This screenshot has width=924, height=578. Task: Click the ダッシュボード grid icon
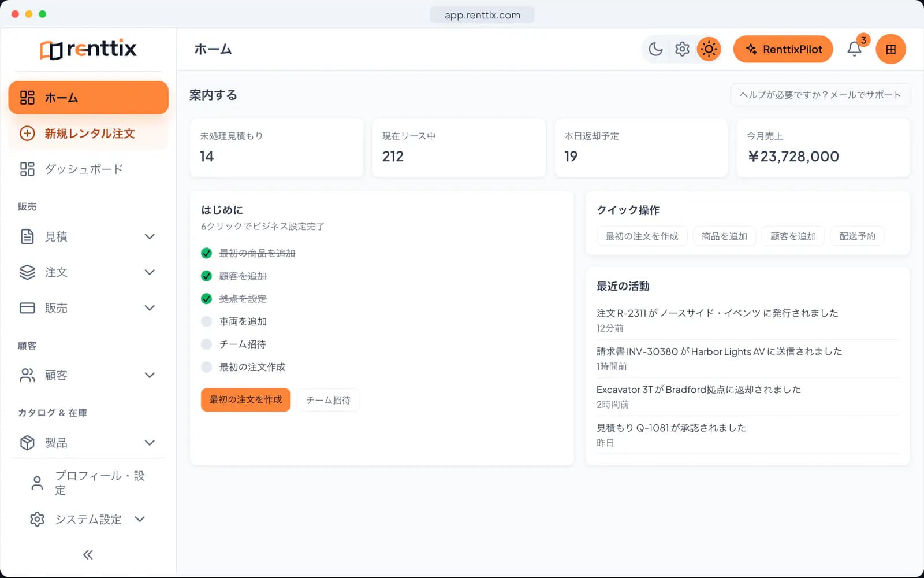coord(27,169)
